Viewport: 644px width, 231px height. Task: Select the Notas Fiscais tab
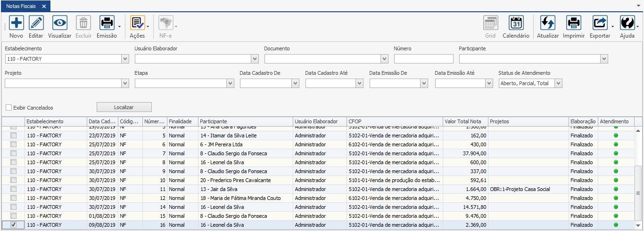[21, 6]
